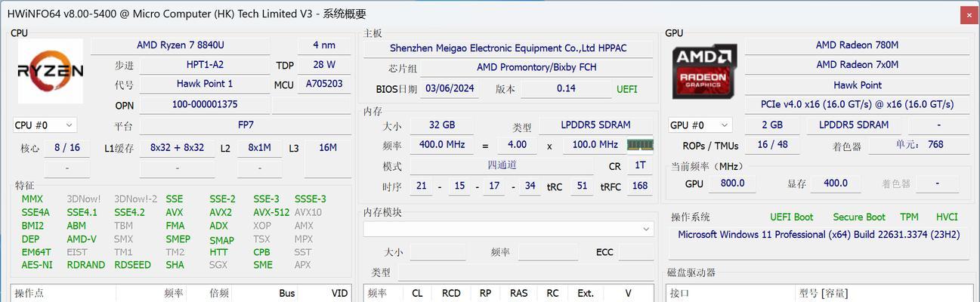Click the L2 cache 8x1M value
This screenshot has width=980, height=302.
pyautogui.click(x=259, y=147)
